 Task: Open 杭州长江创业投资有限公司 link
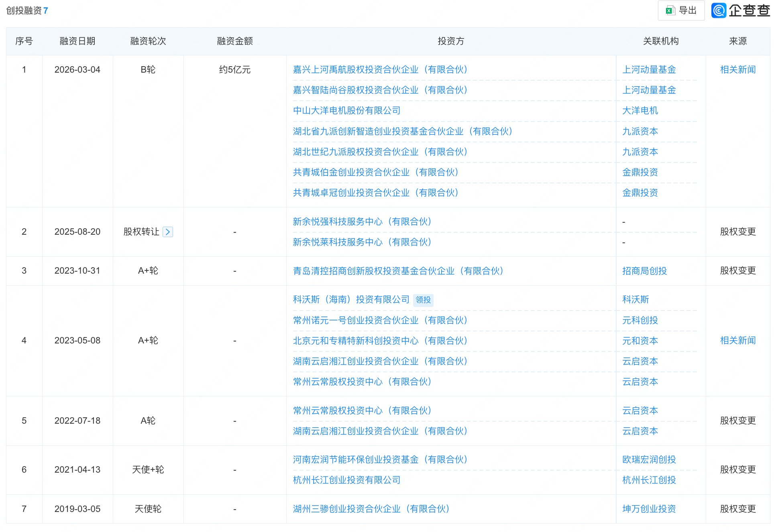[347, 480]
